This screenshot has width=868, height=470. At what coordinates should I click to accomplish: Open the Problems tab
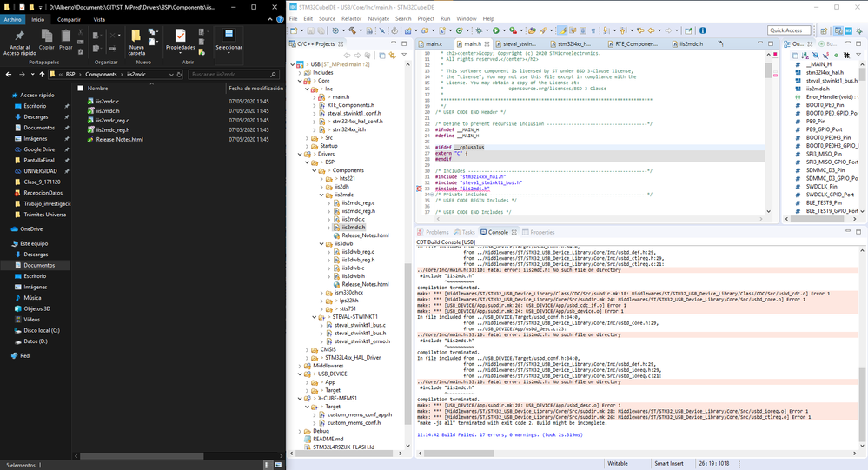point(433,232)
